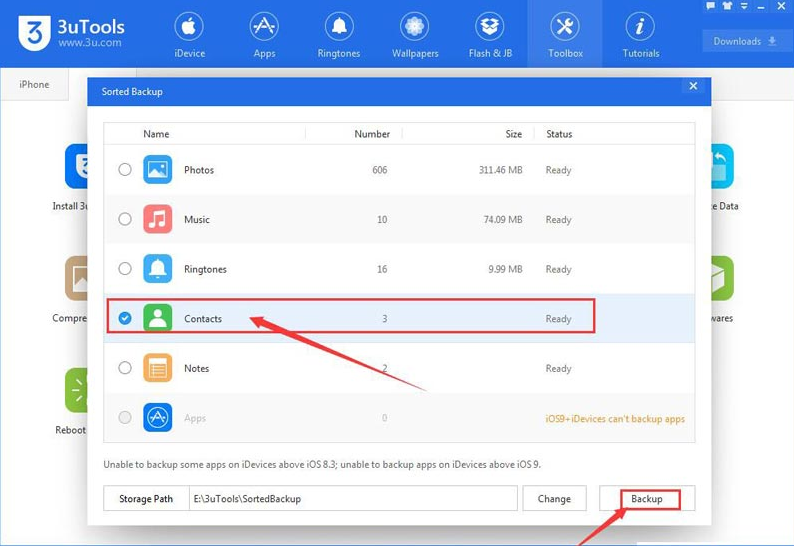Open the Ringtones section
The height and width of the screenshot is (546, 794).
tap(339, 34)
